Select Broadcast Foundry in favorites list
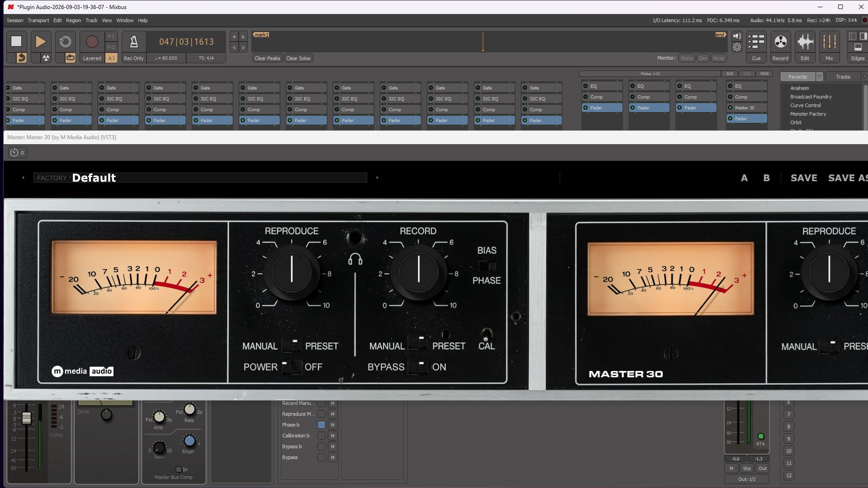The image size is (868, 488). coord(811,97)
